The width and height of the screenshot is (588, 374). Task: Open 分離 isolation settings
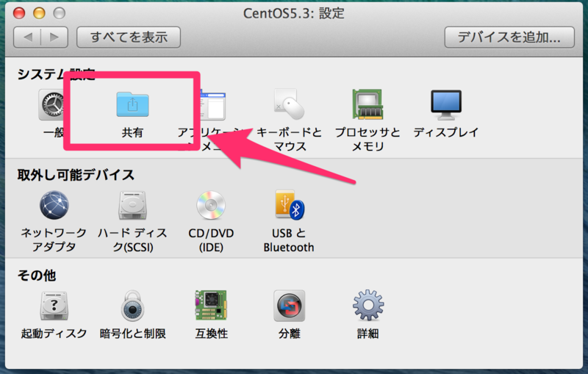289,306
